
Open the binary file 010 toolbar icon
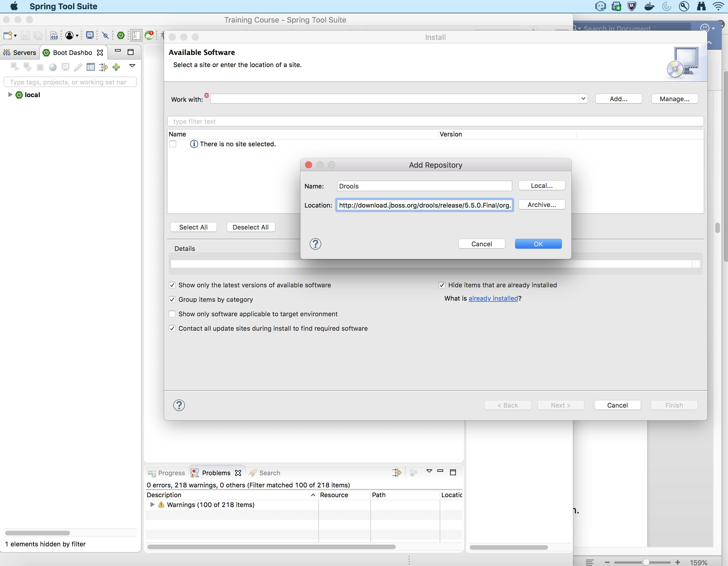tap(54, 35)
